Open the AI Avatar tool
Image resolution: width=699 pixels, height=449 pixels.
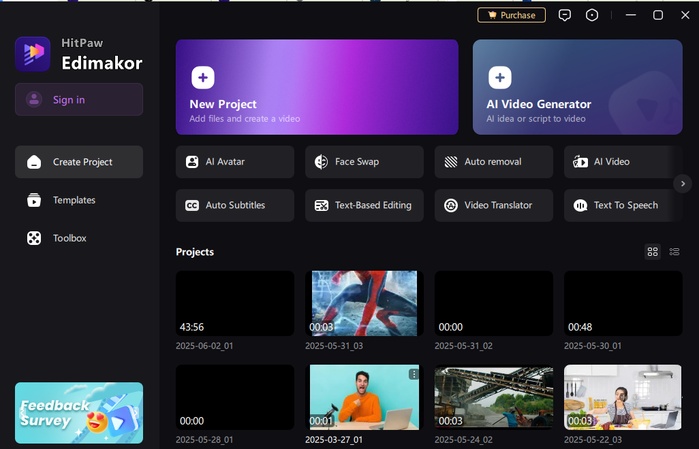(235, 162)
